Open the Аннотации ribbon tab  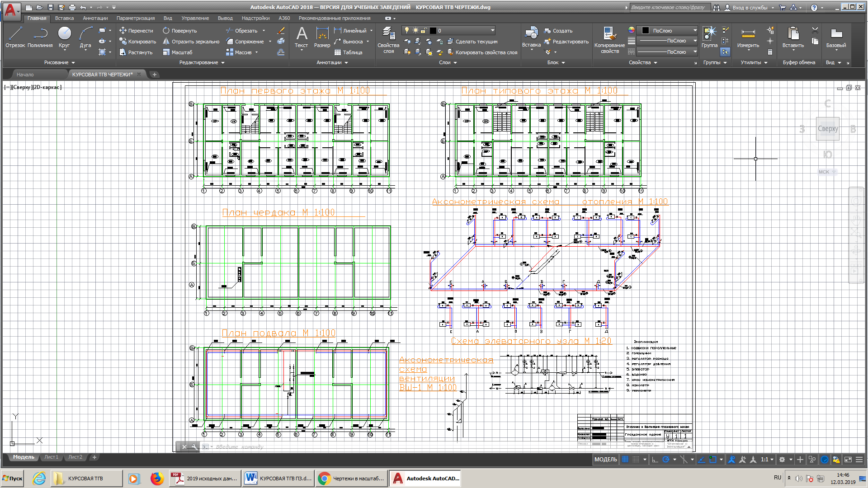[x=95, y=18]
